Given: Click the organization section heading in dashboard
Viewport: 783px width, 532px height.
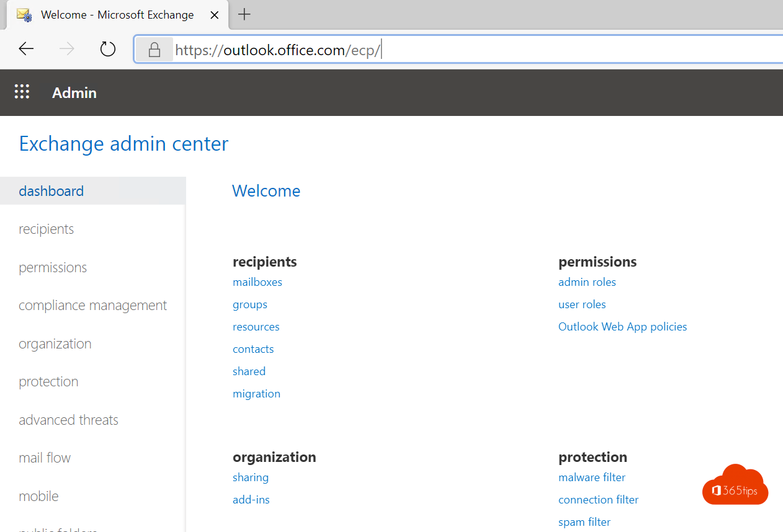Looking at the screenshot, I should pyautogui.click(x=274, y=457).
